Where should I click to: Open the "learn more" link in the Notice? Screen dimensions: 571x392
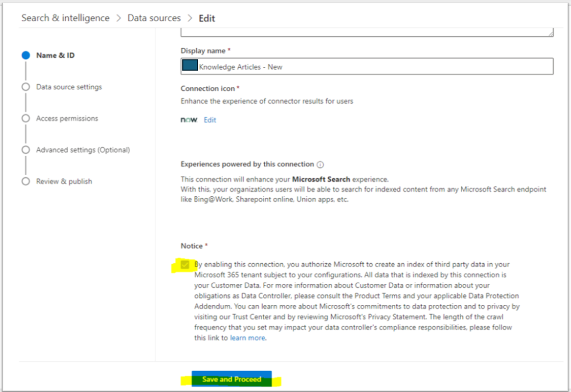pyautogui.click(x=247, y=337)
